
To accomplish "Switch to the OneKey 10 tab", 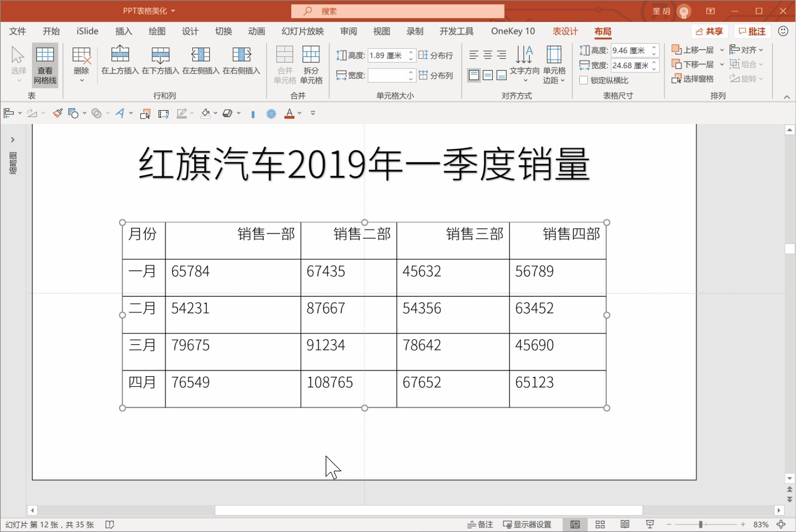I will pyautogui.click(x=513, y=31).
